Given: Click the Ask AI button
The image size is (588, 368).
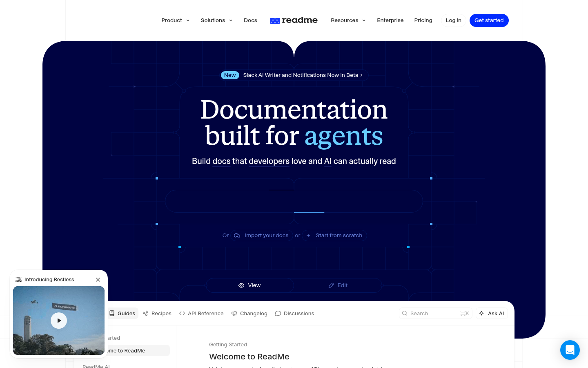Looking at the screenshot, I should pos(492,313).
